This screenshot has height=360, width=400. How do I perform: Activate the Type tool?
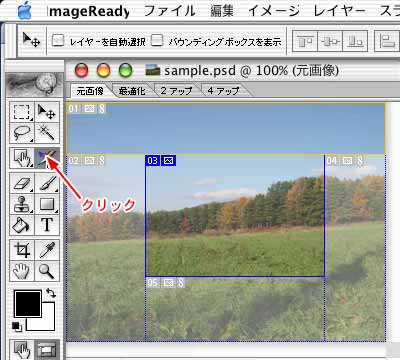tap(47, 225)
